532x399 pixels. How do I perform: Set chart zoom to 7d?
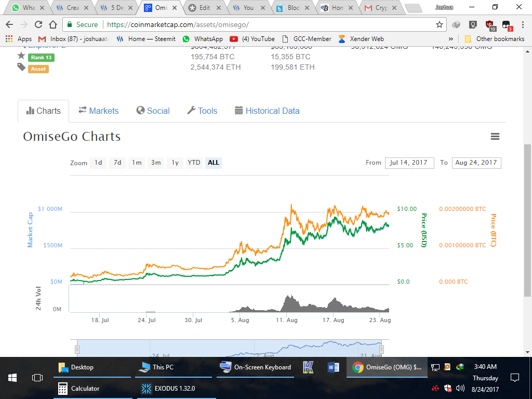(x=117, y=163)
